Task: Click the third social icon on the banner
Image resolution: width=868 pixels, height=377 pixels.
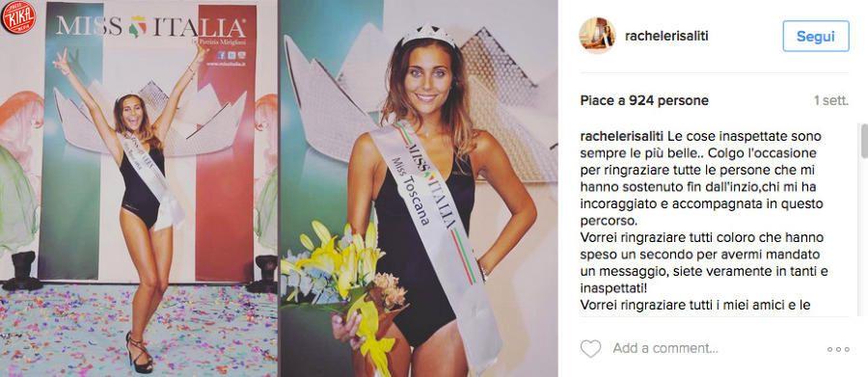Action: point(241,55)
